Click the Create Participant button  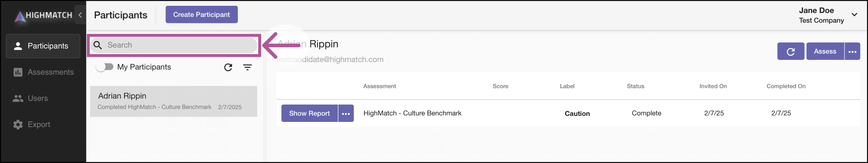tap(201, 14)
